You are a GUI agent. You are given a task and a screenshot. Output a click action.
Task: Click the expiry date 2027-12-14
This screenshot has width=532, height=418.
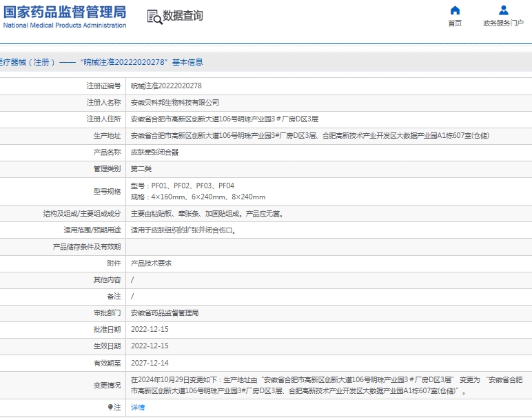[x=150, y=363]
